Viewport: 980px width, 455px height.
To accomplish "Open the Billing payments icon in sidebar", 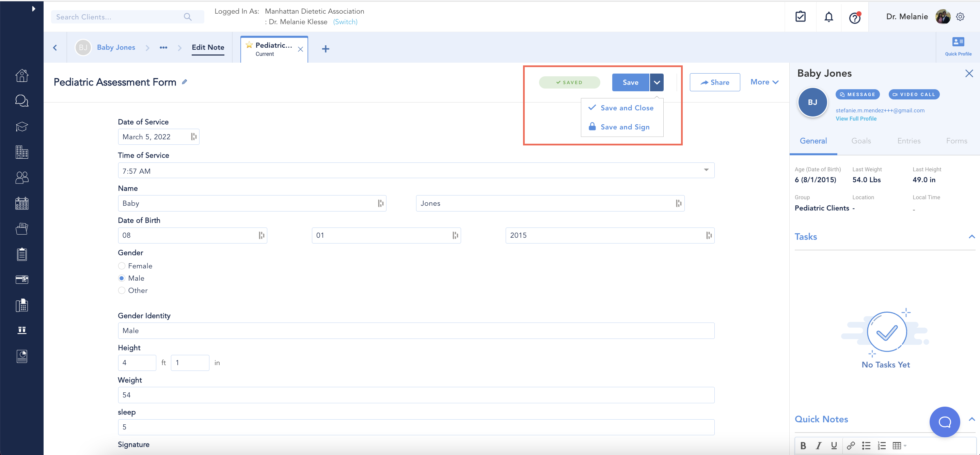I will [x=22, y=280].
